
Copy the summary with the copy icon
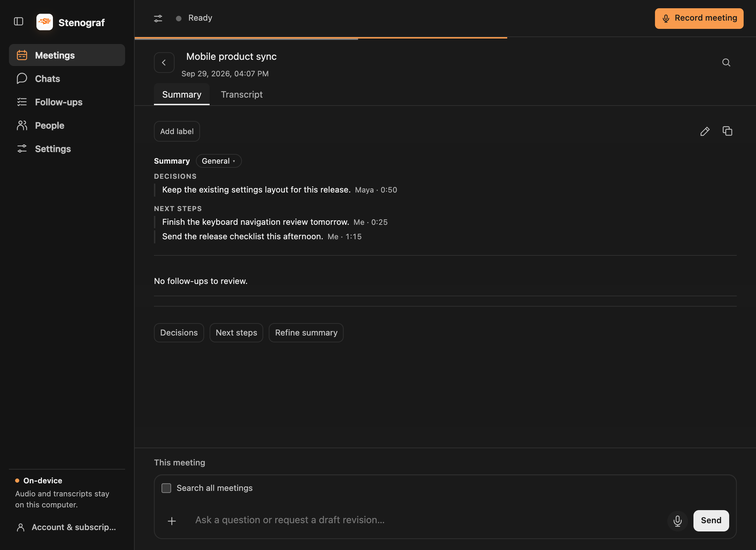727,131
